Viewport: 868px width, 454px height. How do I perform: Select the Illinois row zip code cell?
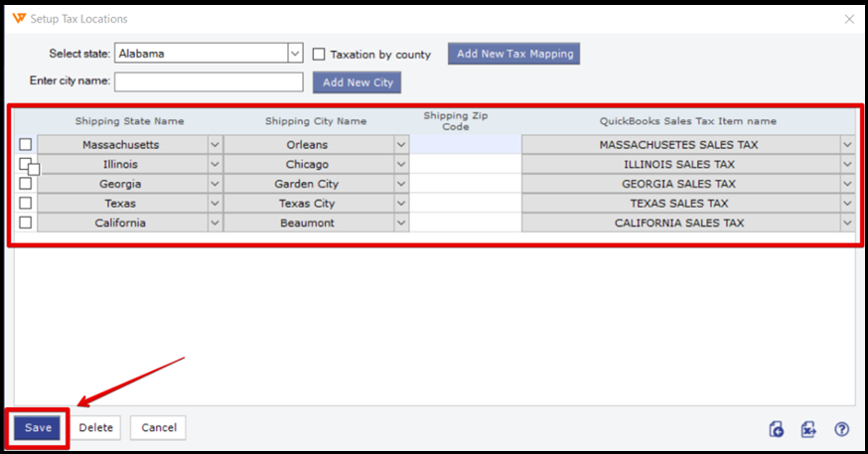(466, 164)
